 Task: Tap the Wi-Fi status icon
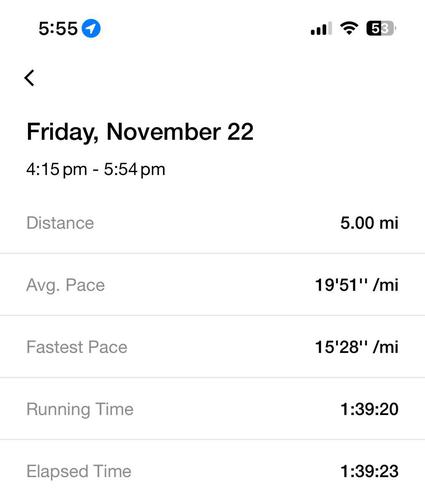349,28
